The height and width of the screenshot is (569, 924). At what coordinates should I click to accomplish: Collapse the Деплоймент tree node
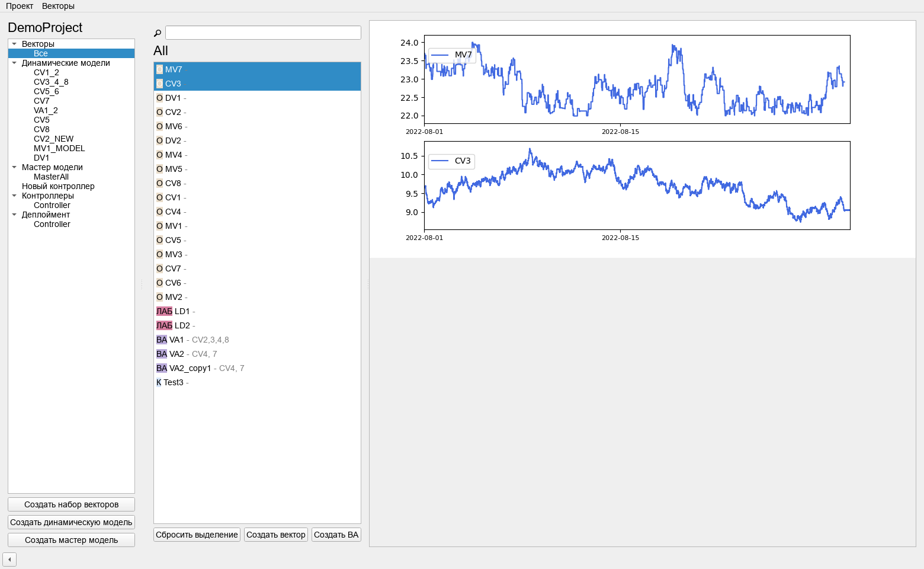(14, 215)
